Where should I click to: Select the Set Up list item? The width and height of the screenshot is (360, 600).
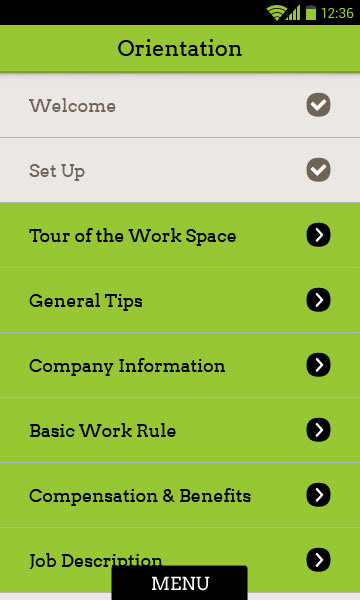coord(180,170)
